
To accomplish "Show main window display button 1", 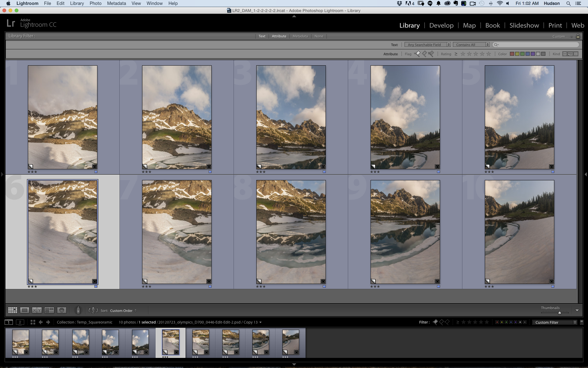I will [x=9, y=322].
